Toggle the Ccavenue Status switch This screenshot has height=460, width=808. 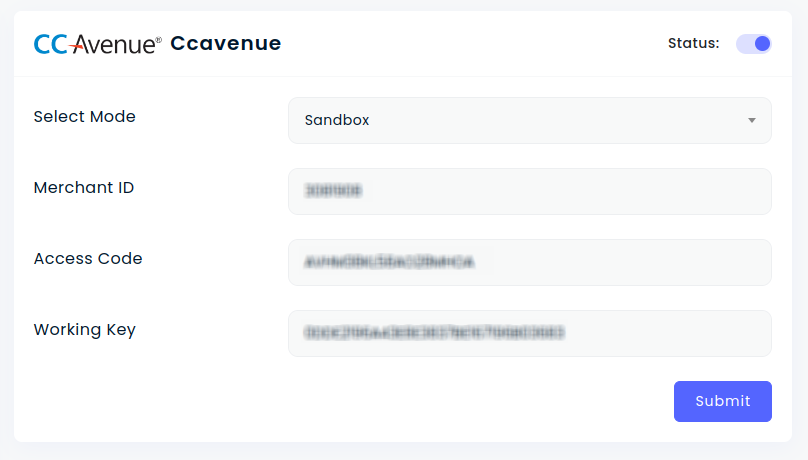[x=754, y=44]
